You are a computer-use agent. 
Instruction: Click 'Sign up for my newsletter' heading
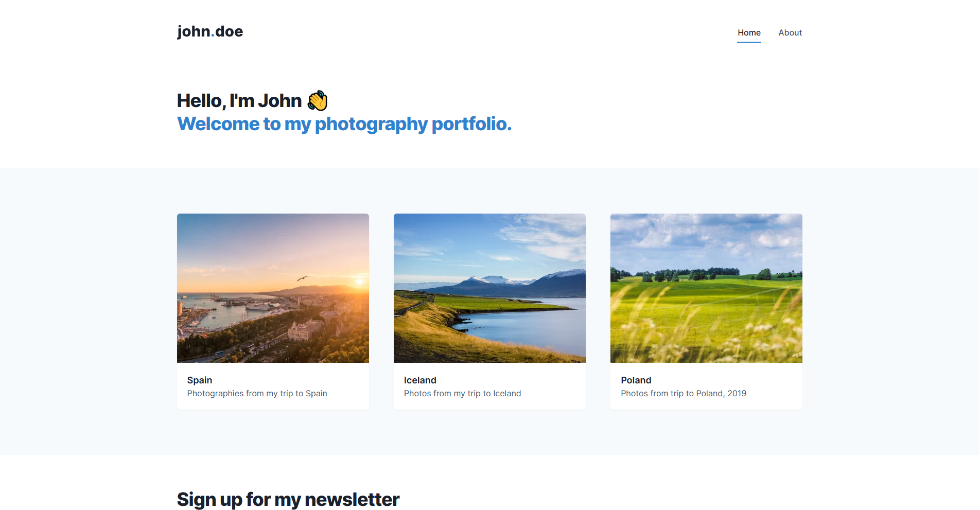pyautogui.click(x=288, y=500)
